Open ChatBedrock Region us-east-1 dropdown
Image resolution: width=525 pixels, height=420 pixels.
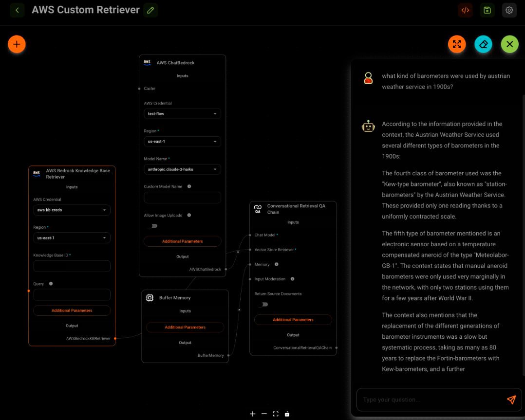tap(182, 142)
